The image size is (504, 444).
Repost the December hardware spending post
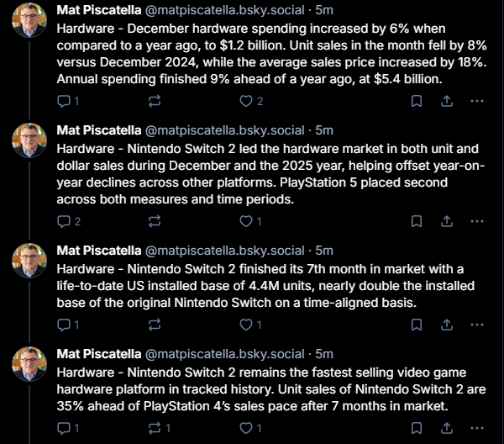click(155, 102)
